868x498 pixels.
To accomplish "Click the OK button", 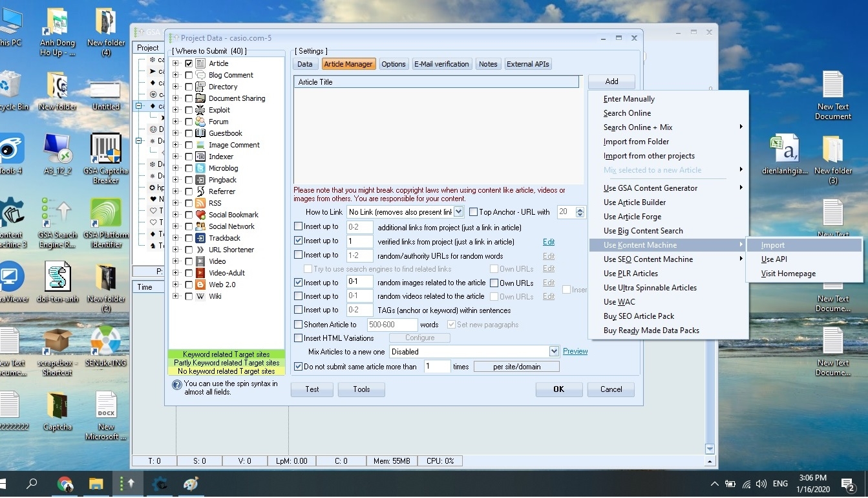I will click(x=559, y=389).
